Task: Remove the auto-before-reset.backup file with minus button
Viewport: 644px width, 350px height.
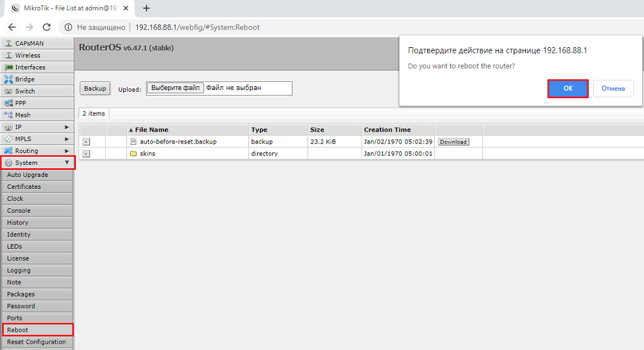Action: 86,142
